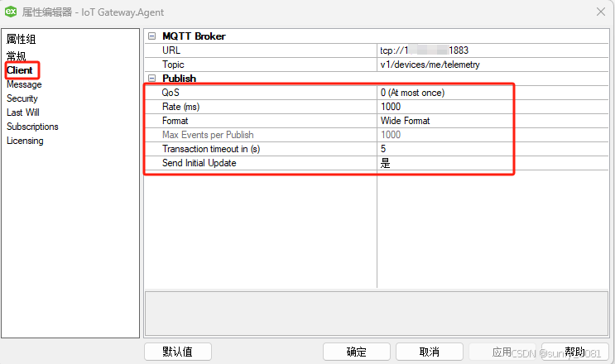Open the Last Will property group
Viewport: 615px width, 364px height.
click(x=22, y=113)
